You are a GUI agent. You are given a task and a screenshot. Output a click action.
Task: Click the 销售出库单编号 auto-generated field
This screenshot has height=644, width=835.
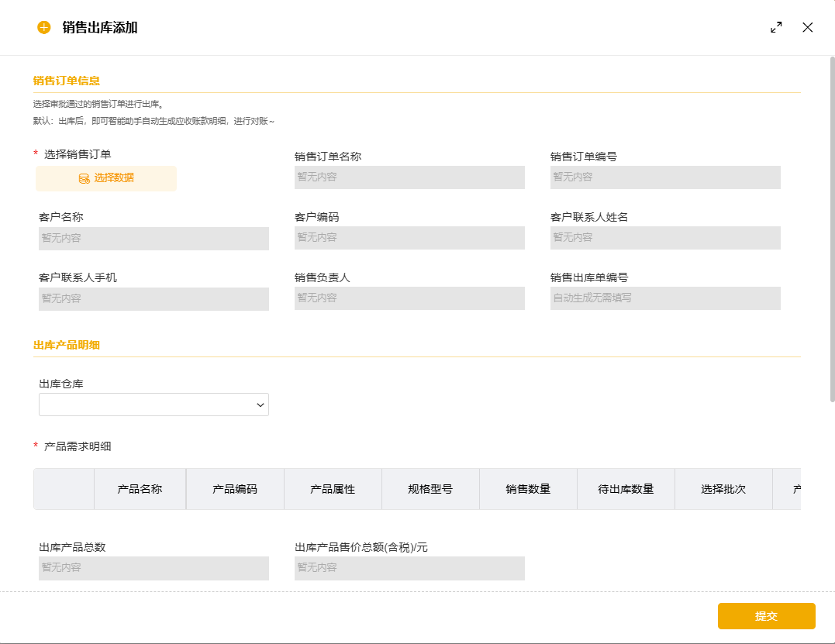[x=665, y=298]
